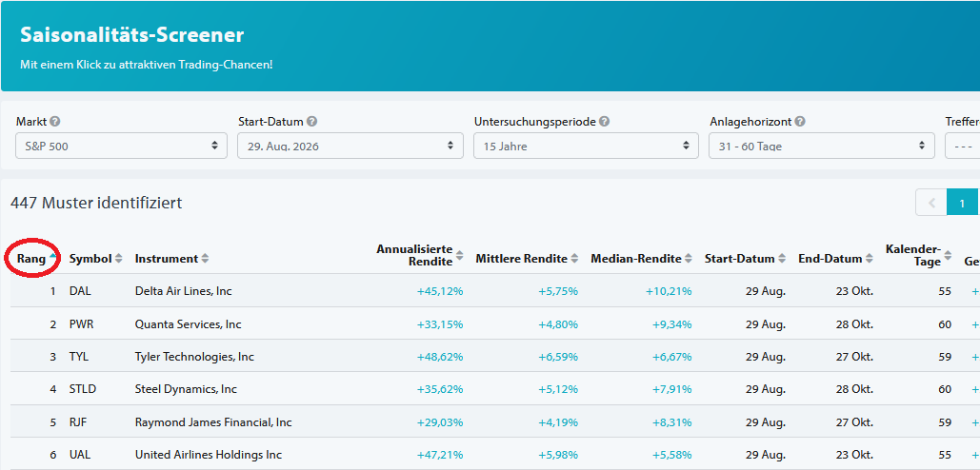Screen dimensions: 980x470
Task: Open Start-Datum dropdown showing 29. Aug. 2026
Action: 350,147
